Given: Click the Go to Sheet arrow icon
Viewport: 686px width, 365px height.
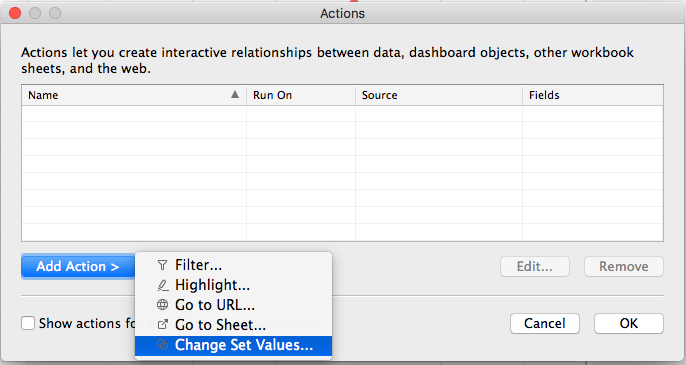Looking at the screenshot, I should click(x=162, y=325).
